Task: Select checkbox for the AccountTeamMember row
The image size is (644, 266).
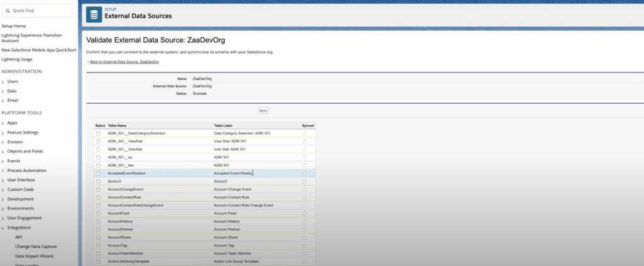Action: [x=98, y=253]
